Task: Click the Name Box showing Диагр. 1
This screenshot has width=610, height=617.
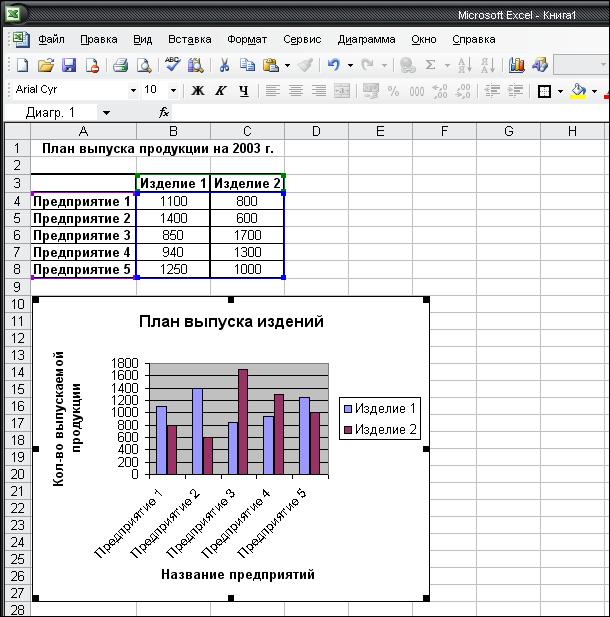Action: click(x=50, y=113)
